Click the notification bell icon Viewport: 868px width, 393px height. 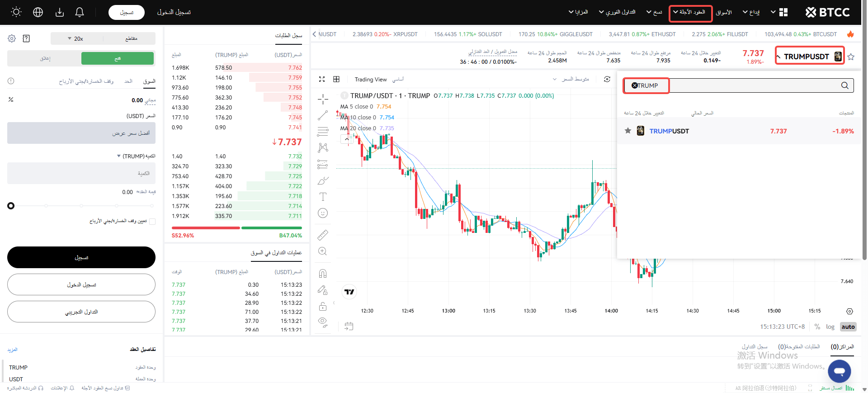click(80, 12)
